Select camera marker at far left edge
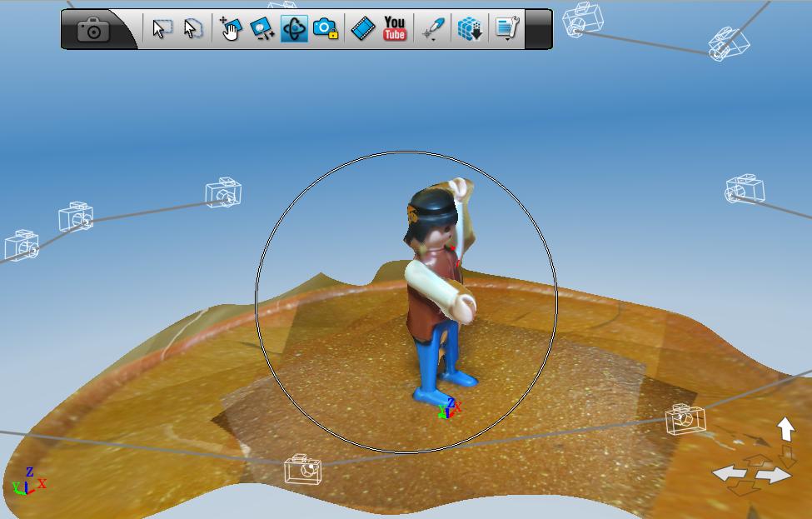Screen dimensions: 812x519 coord(22,245)
